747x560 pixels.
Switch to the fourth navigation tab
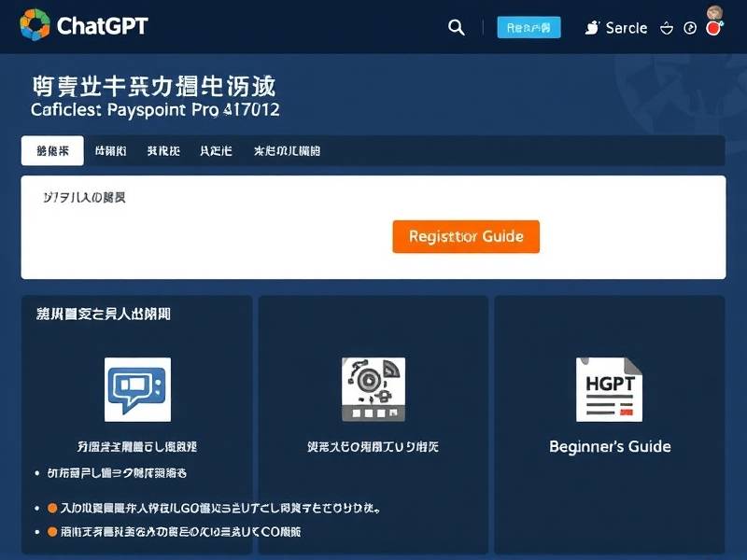tap(216, 150)
